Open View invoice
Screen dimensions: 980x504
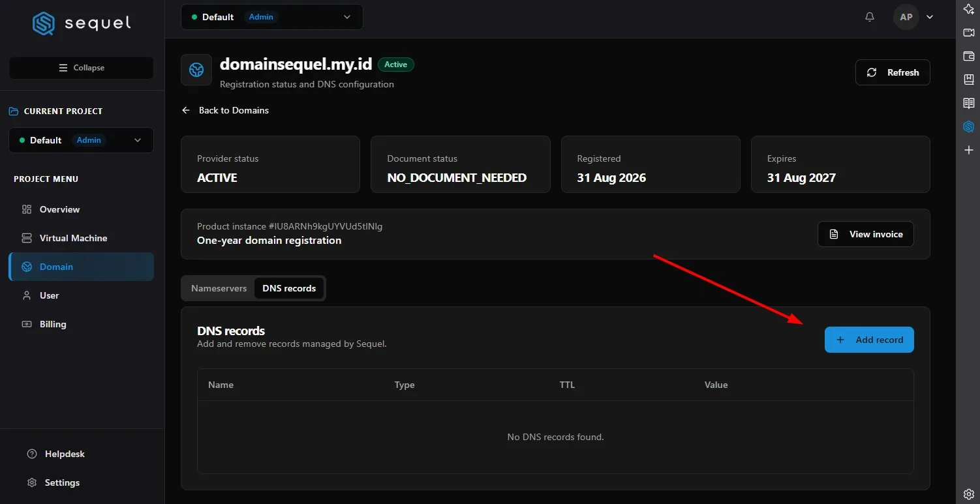[866, 234]
